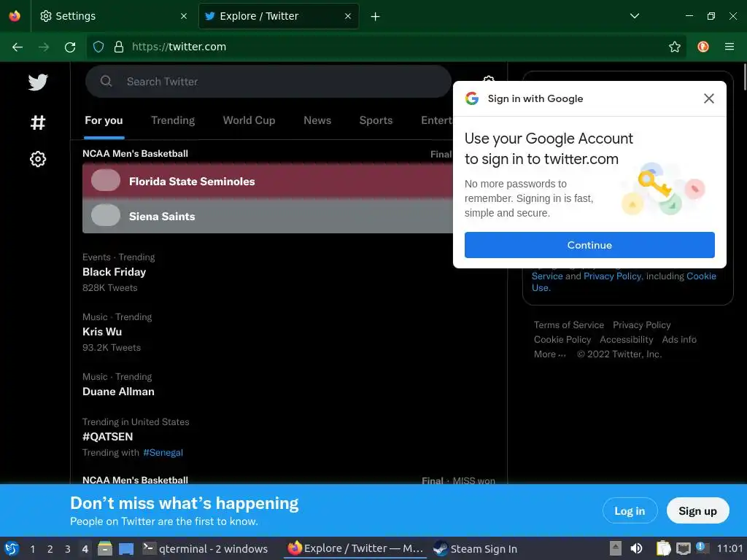The image size is (747, 560).
Task: Open a new tab with plus button
Action: pyautogui.click(x=376, y=17)
